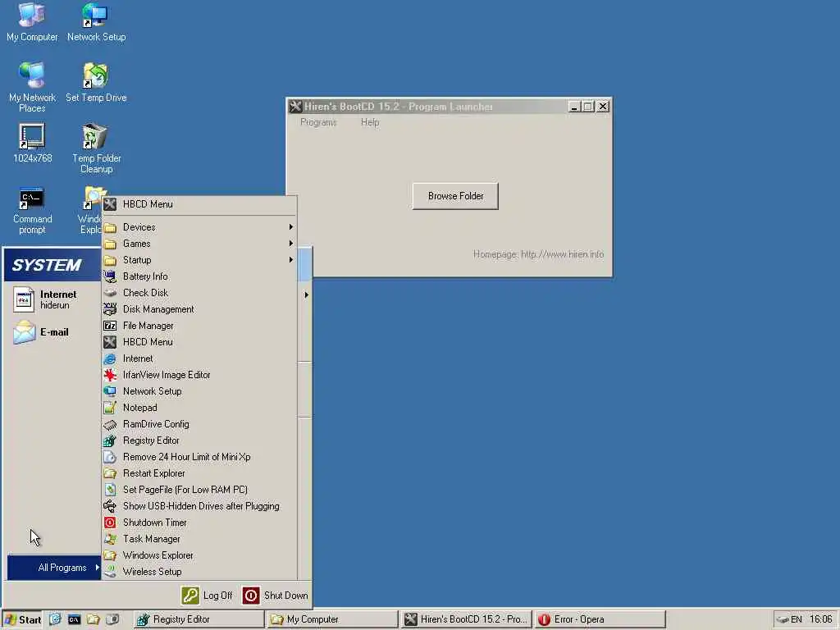Minimize the Hiren's BootCD launcher window
The width and height of the screenshot is (840, 630).
point(573,107)
